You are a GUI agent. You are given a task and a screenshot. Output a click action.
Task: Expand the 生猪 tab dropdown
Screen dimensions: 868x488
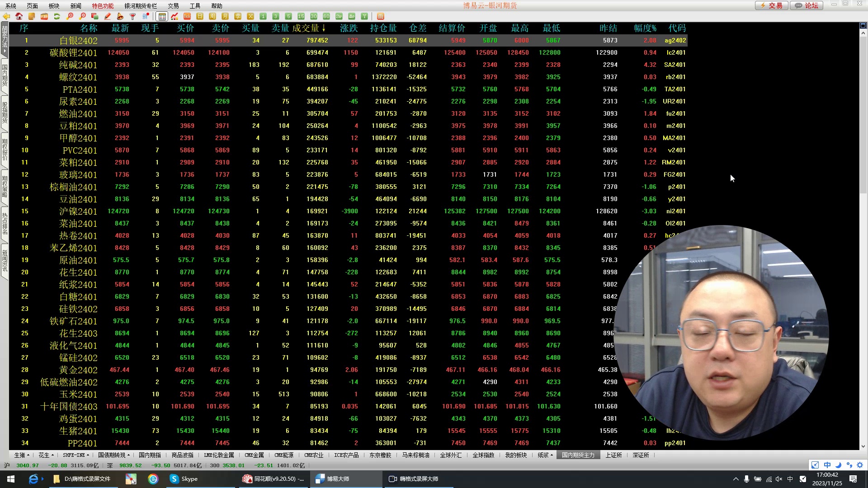pos(28,455)
